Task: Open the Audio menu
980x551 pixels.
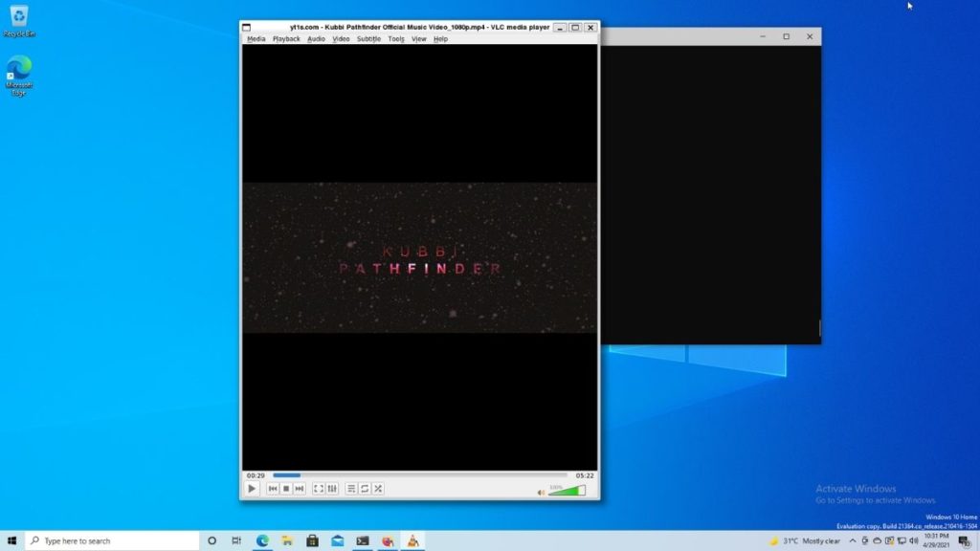Action: [x=315, y=39]
